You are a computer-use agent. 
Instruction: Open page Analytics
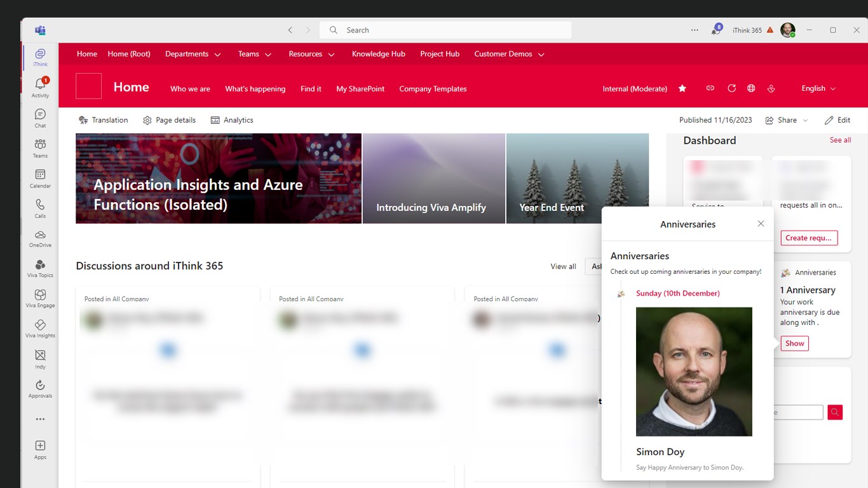coord(232,120)
